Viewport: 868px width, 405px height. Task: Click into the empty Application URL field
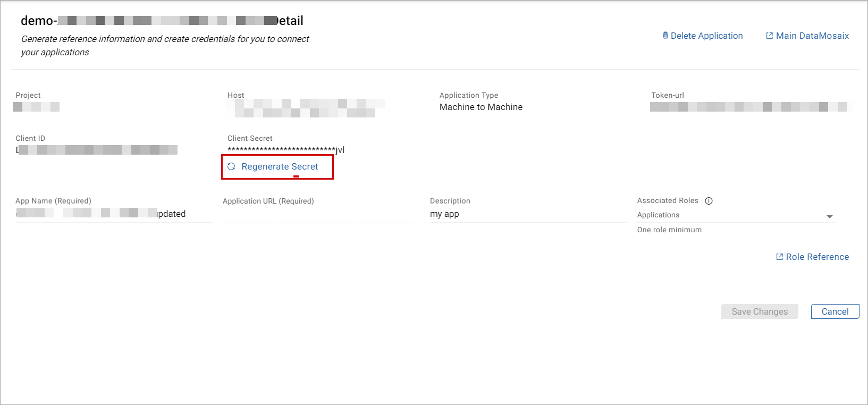coord(321,214)
